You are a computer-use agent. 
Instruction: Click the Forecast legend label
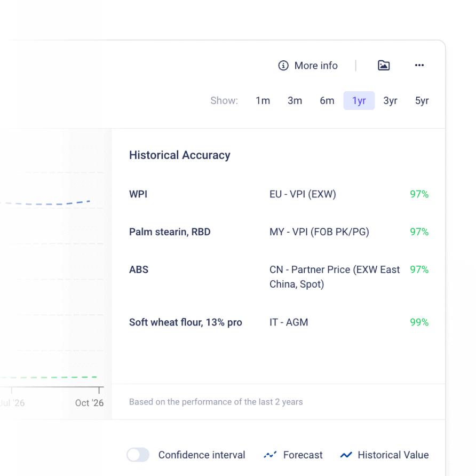pyautogui.click(x=303, y=455)
